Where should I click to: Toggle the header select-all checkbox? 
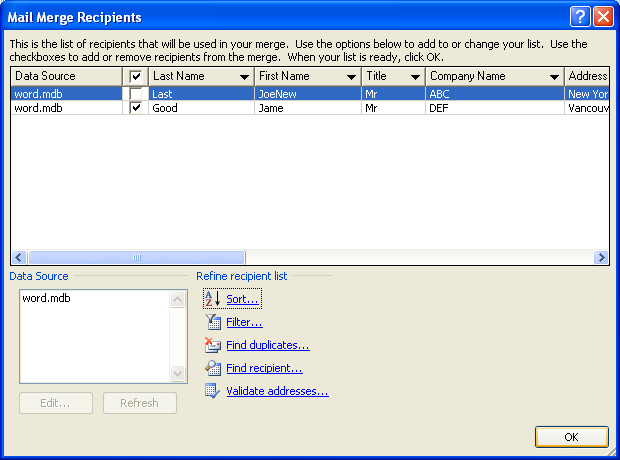[x=136, y=76]
